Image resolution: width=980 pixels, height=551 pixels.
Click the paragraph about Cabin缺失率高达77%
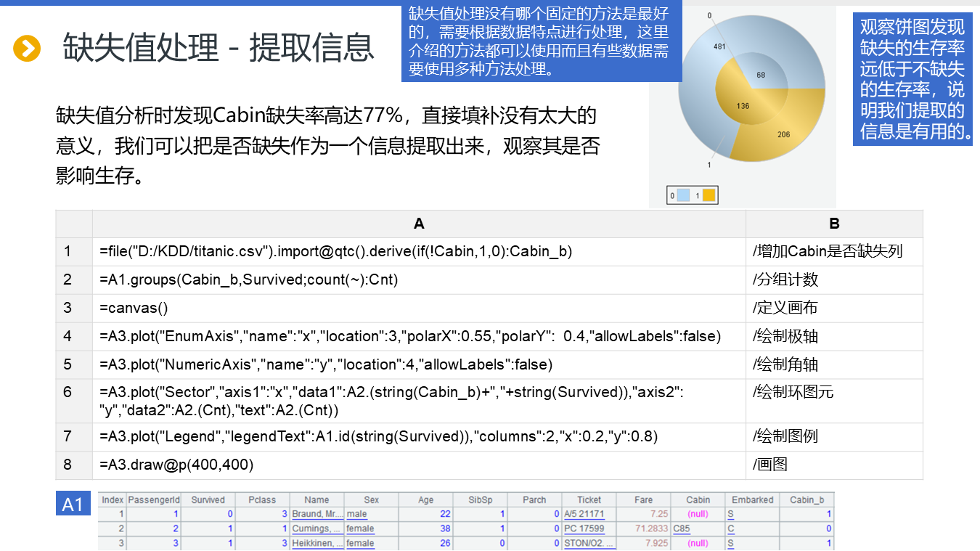click(x=327, y=145)
